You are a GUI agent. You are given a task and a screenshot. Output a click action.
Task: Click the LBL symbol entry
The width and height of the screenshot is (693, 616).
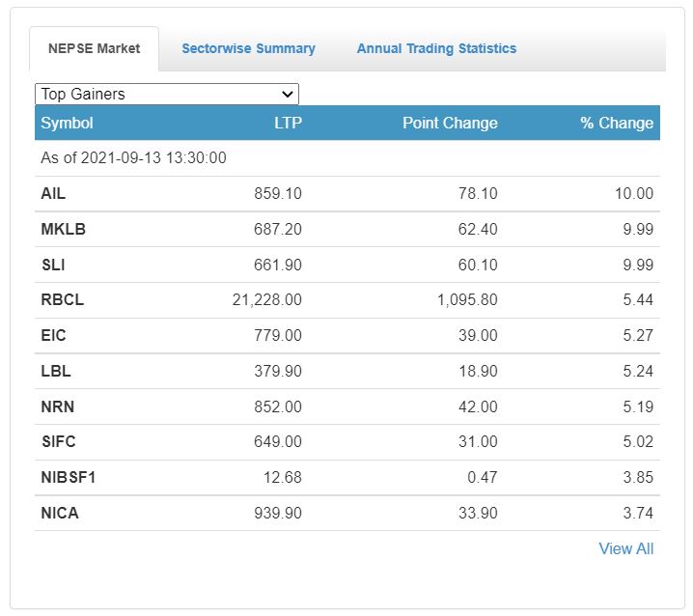[55, 371]
